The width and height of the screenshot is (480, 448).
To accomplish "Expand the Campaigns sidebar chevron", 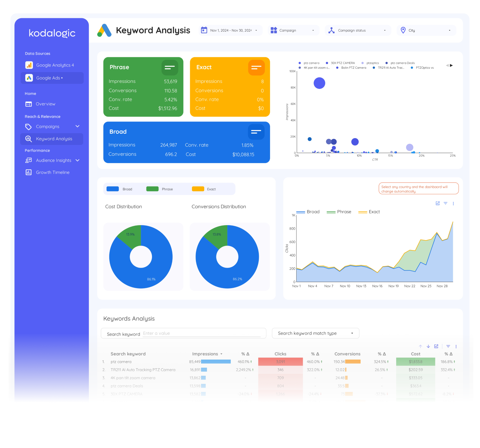I will [x=77, y=126].
